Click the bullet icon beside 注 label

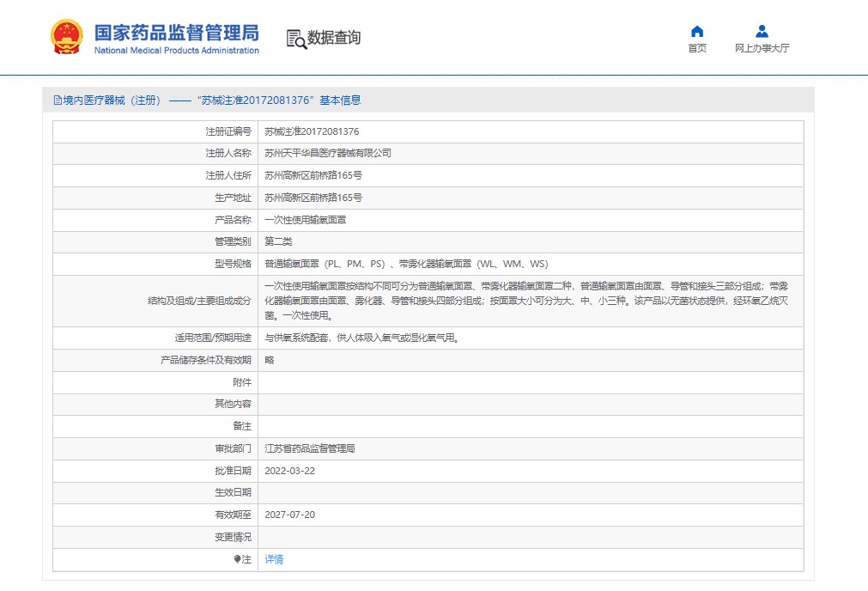(238, 559)
